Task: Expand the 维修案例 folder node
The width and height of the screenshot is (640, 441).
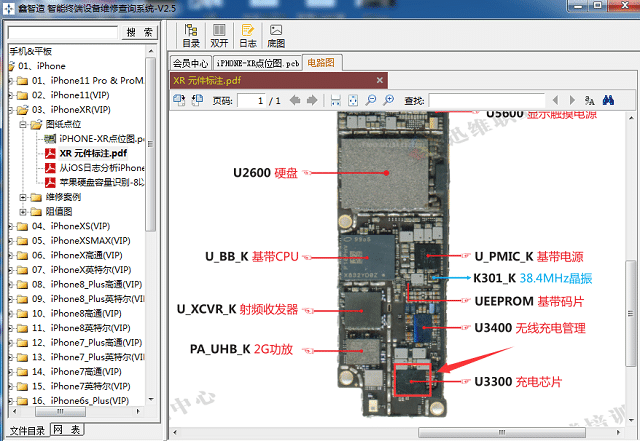Action: 23,197
